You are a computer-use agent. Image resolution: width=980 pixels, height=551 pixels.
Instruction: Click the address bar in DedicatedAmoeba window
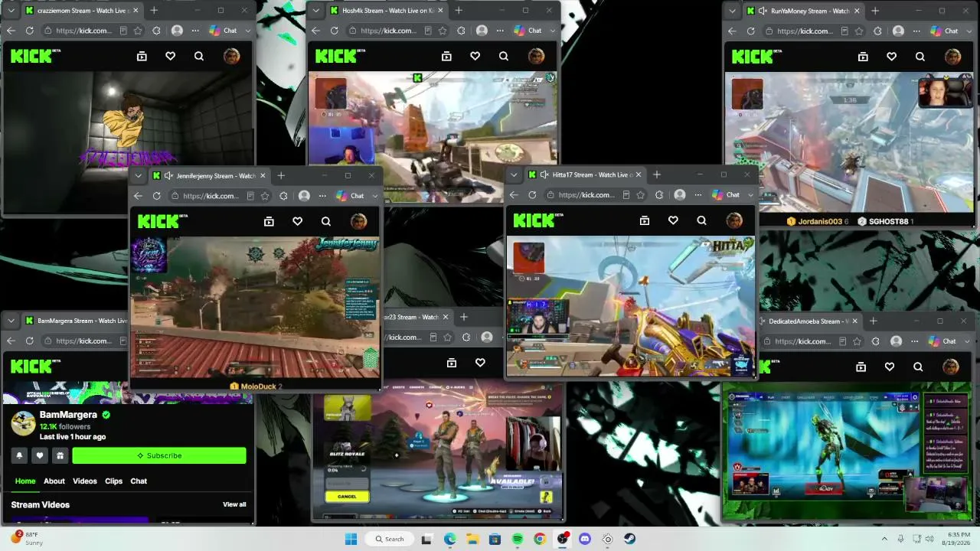pos(812,341)
